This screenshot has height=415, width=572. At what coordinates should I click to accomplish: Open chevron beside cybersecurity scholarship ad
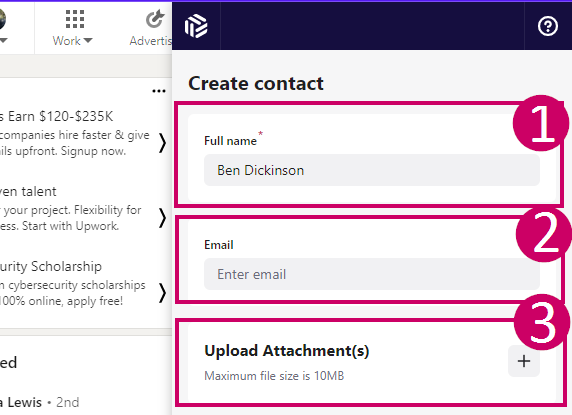pos(162,293)
